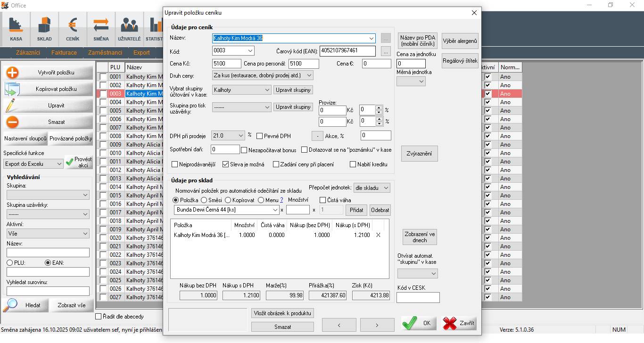644x343 pixels.
Task: Uncheck Sleva je možná checkbox
Action: click(x=226, y=164)
